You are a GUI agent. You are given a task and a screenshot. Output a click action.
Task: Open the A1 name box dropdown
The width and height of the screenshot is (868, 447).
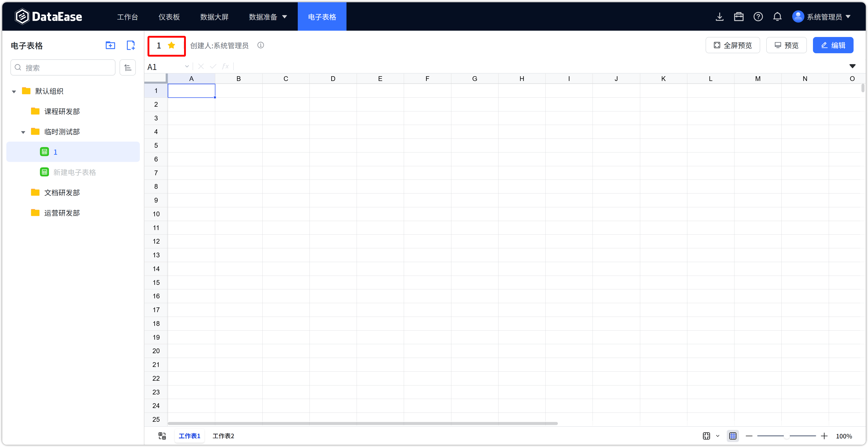tap(187, 66)
